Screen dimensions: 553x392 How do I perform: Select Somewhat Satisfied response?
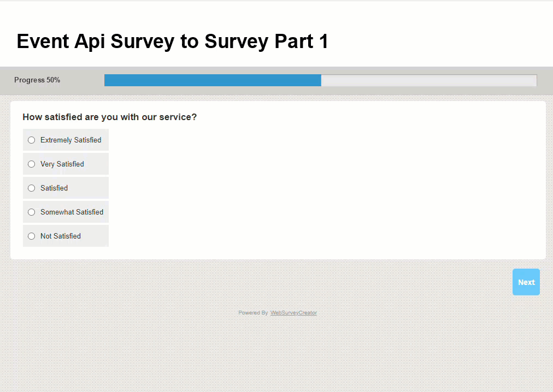pyautogui.click(x=31, y=212)
